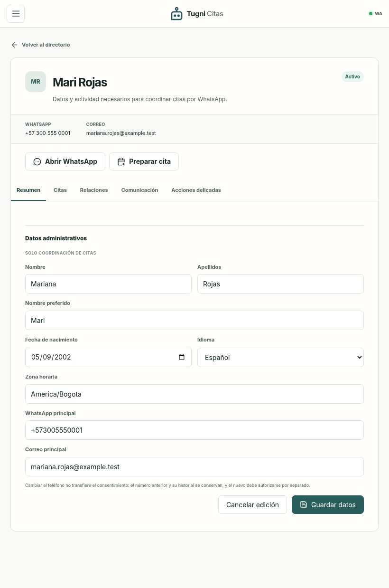Click the WhatsApp chat bubble icon
This screenshot has height=588, width=389.
click(37, 161)
